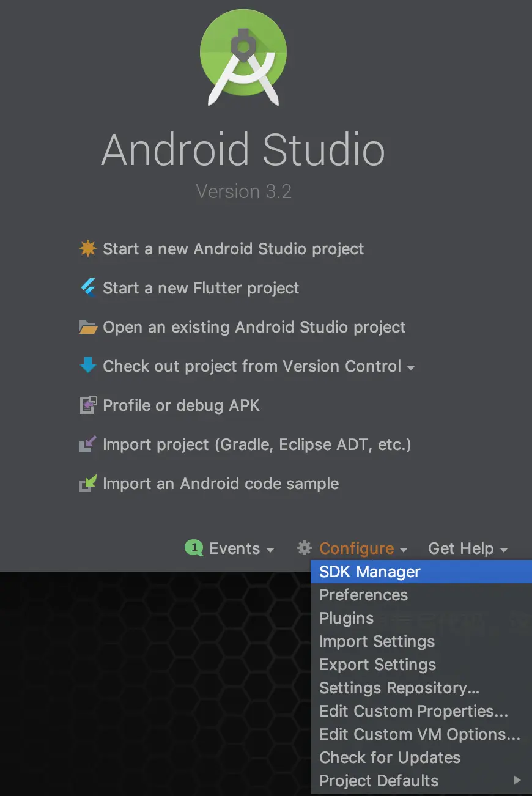
Task: Expand the Project Defaults submenu arrow
Action: [x=517, y=780]
